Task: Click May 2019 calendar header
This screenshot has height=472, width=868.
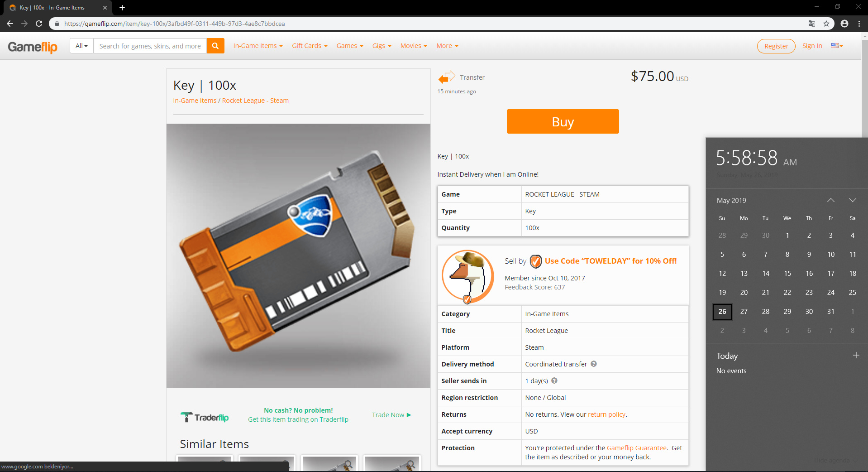Action: point(731,200)
